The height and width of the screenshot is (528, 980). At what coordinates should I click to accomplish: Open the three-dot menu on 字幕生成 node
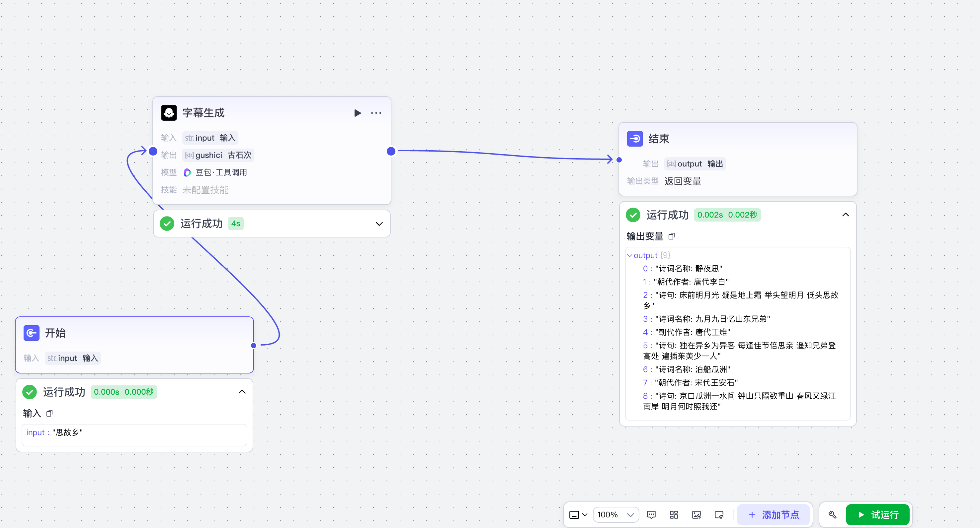tap(376, 113)
